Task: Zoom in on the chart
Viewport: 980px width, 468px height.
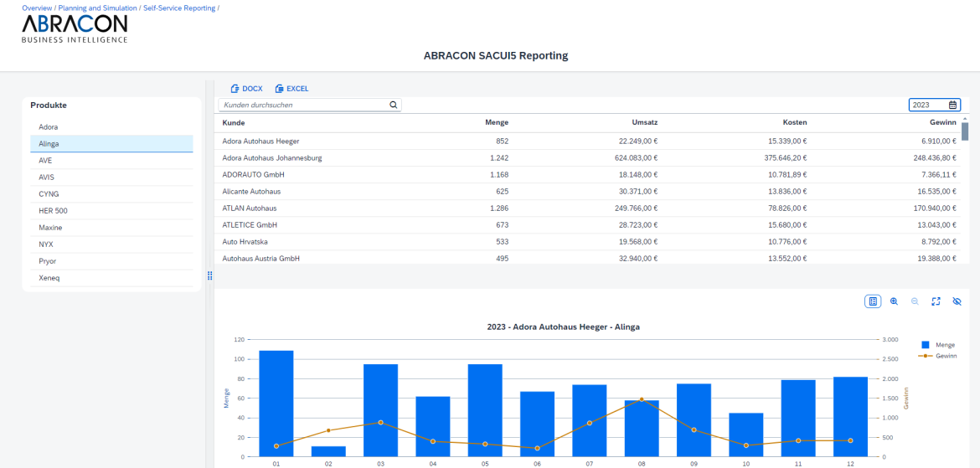Action: [894, 301]
